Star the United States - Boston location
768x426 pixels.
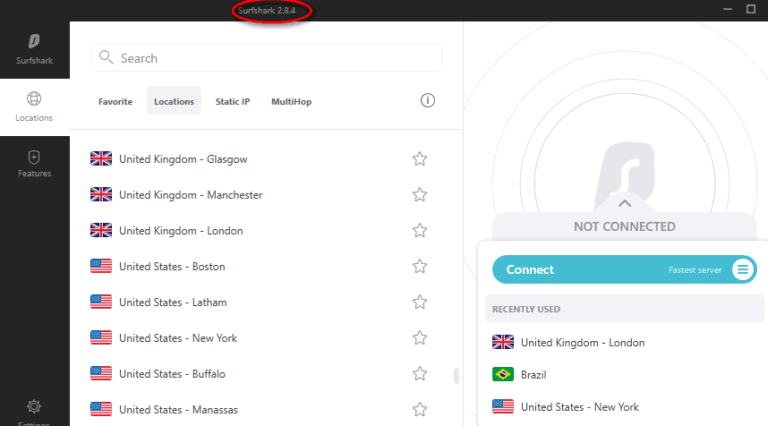click(420, 267)
